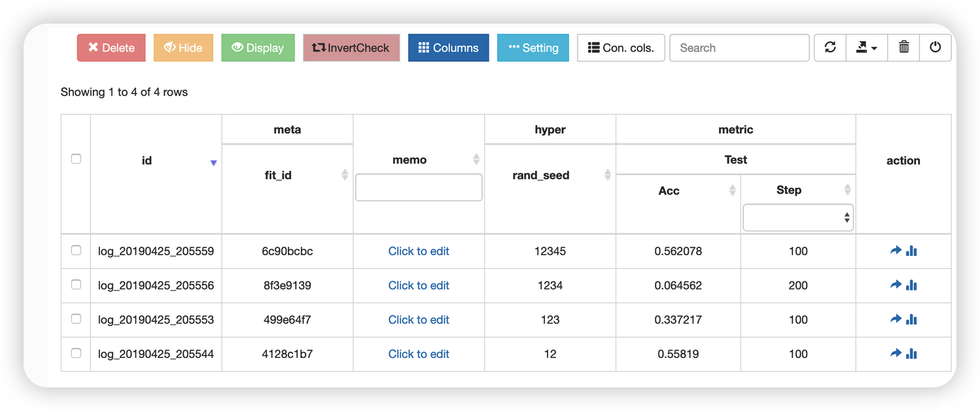Click the memo filter input box

419,187
